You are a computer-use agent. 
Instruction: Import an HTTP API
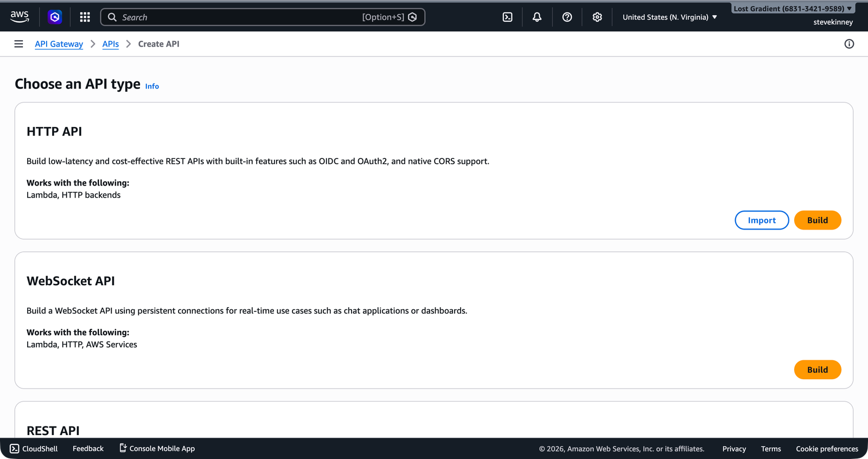click(762, 220)
